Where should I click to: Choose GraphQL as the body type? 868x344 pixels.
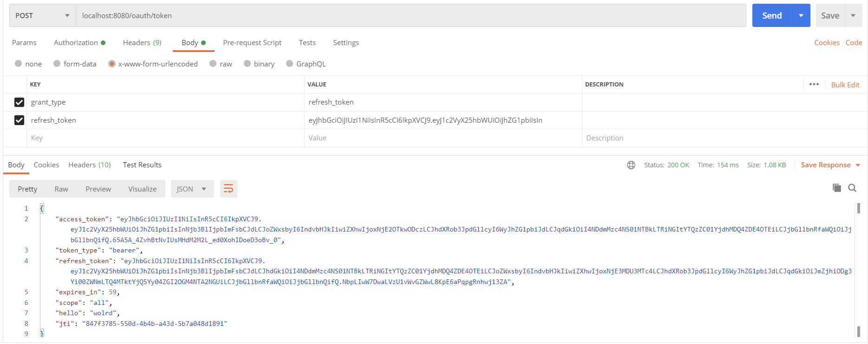(290, 64)
